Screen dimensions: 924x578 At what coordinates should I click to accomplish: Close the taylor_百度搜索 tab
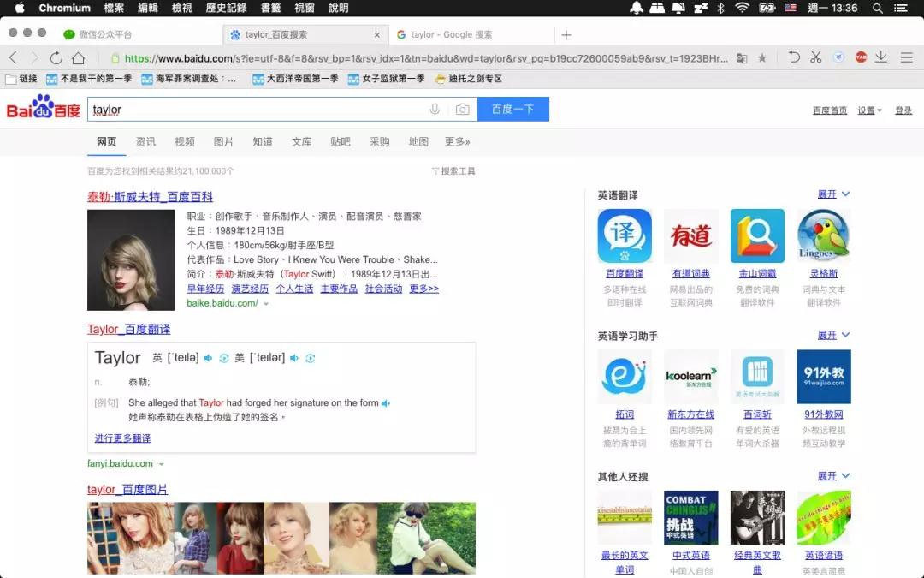point(377,35)
